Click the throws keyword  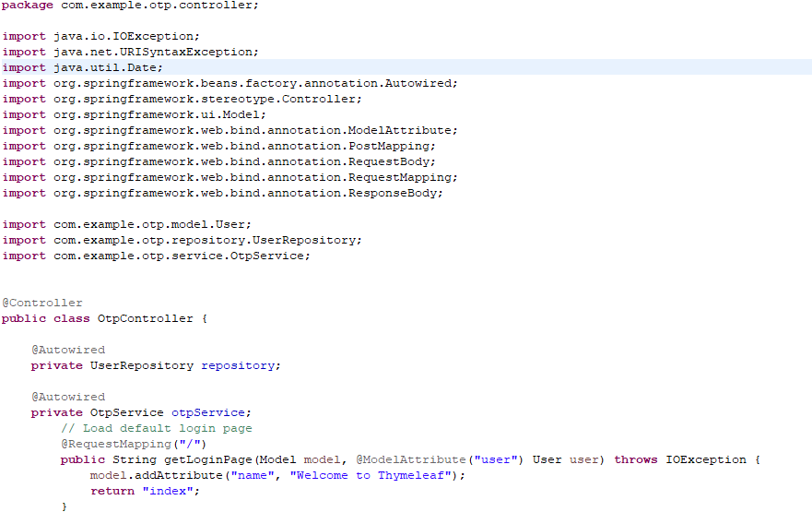(x=636, y=459)
